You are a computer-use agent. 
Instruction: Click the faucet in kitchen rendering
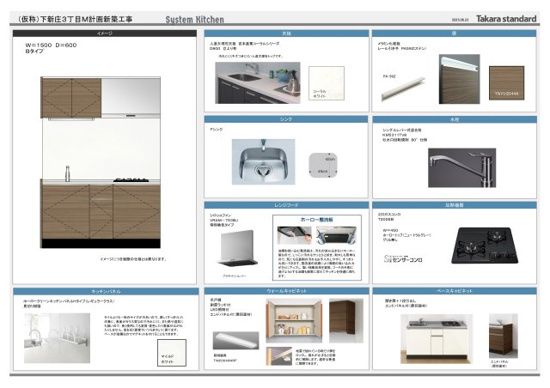(x=67, y=174)
